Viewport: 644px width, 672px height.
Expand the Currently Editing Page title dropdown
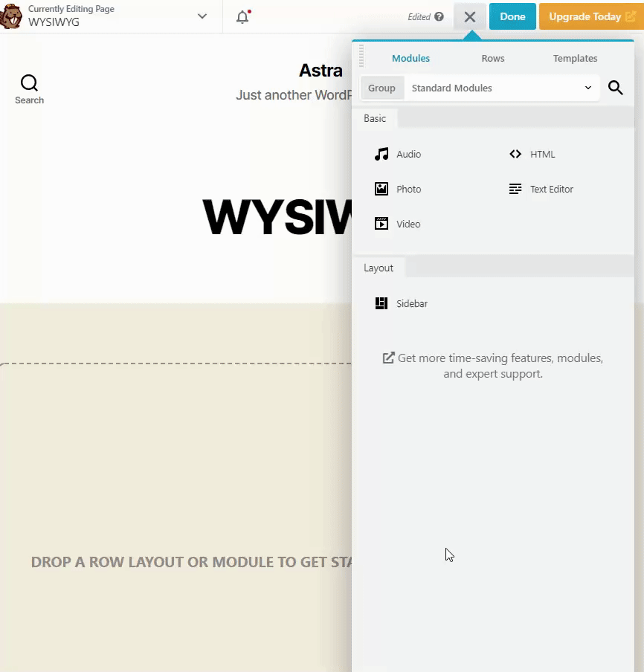coord(202,16)
